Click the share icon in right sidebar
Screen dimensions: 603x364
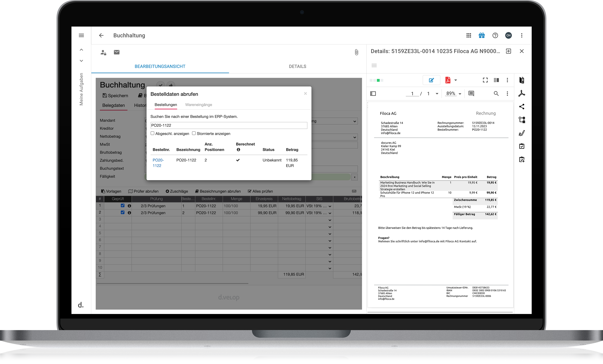[x=521, y=106]
